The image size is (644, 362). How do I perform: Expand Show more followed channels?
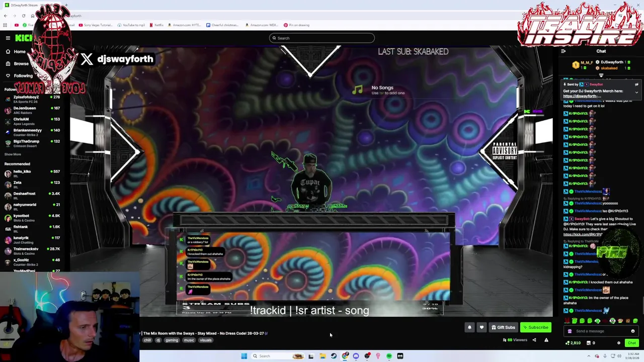(x=13, y=154)
